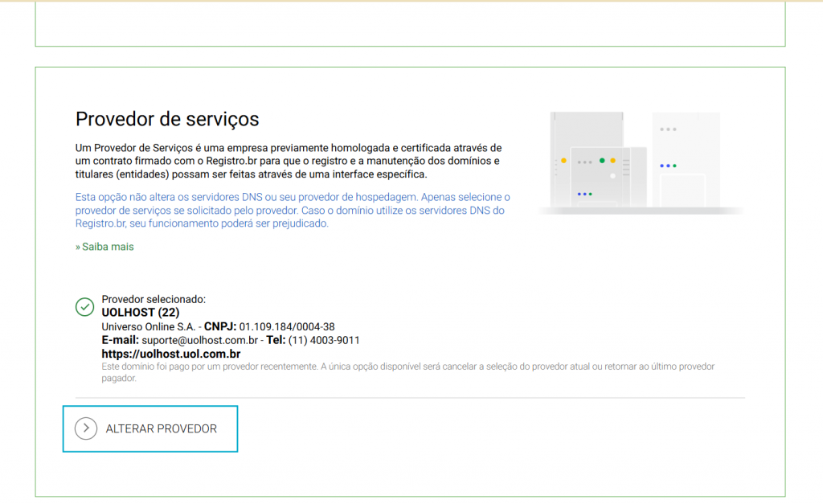The image size is (823, 504).
Task: Click the green checkmark icon next to the selected provider
Action: click(84, 306)
